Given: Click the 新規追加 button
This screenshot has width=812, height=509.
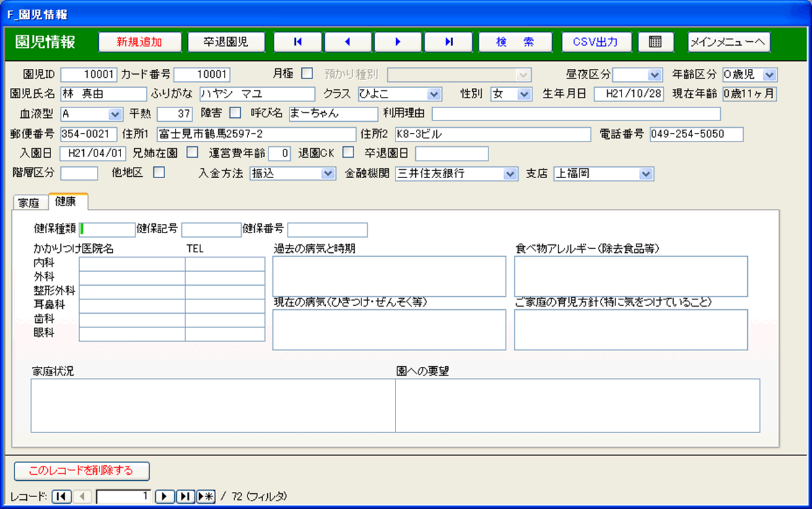Looking at the screenshot, I should [x=139, y=42].
